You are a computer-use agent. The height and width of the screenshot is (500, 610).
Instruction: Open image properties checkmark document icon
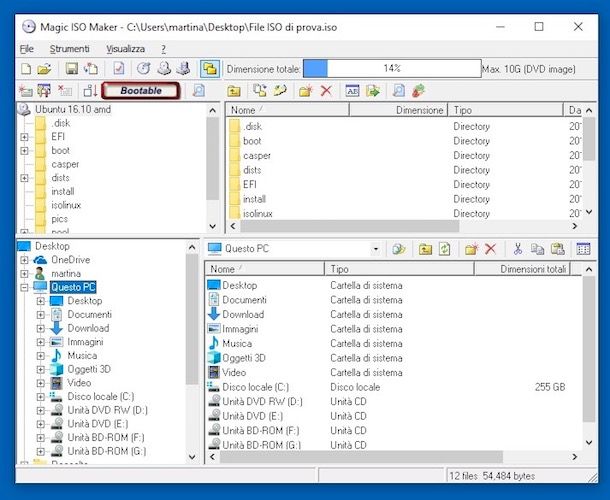tap(119, 69)
